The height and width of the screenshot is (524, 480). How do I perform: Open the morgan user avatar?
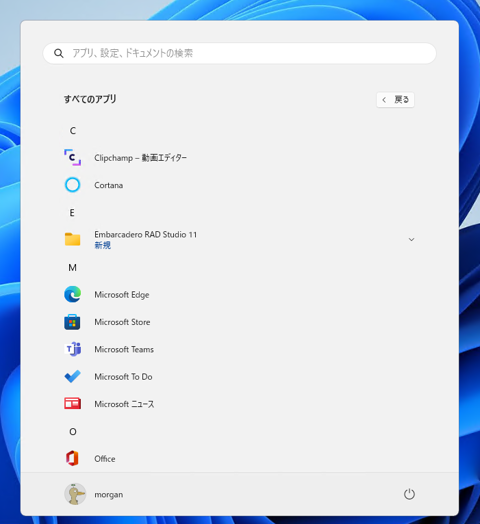tap(75, 494)
